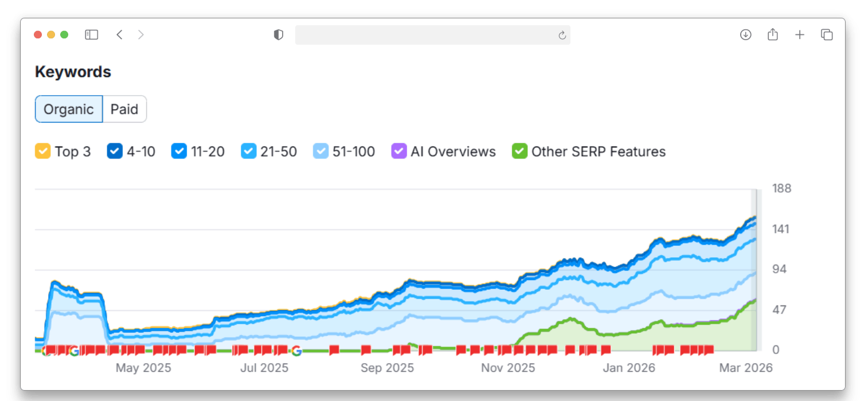Open a new tab with the plus icon
This screenshot has height=401, width=868.
[x=800, y=35]
